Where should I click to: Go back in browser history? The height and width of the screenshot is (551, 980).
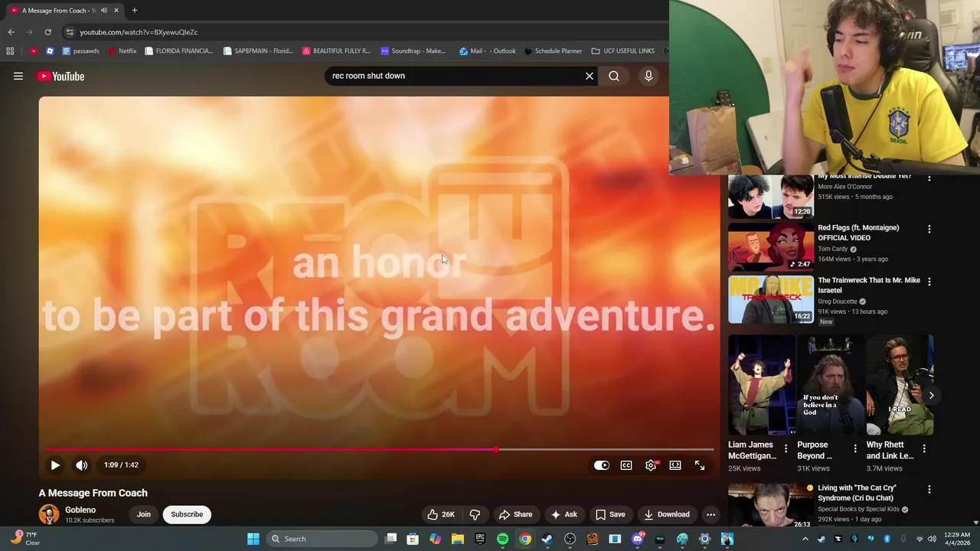tap(11, 32)
